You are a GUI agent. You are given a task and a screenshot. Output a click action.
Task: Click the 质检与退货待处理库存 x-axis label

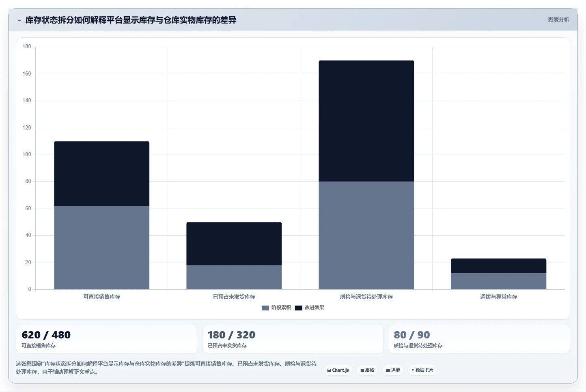[366, 297]
